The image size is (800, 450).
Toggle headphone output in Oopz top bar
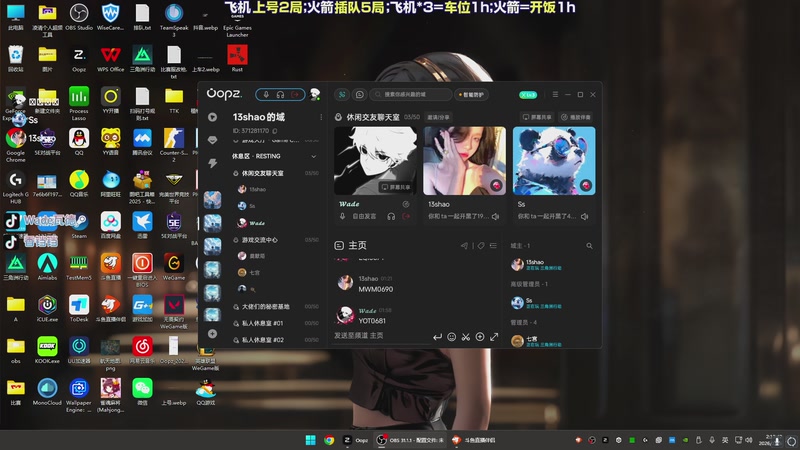coord(280,95)
